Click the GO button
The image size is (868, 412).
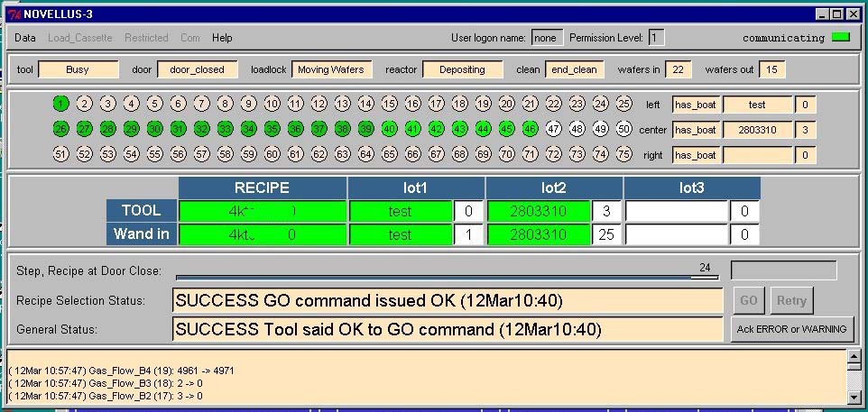748,300
